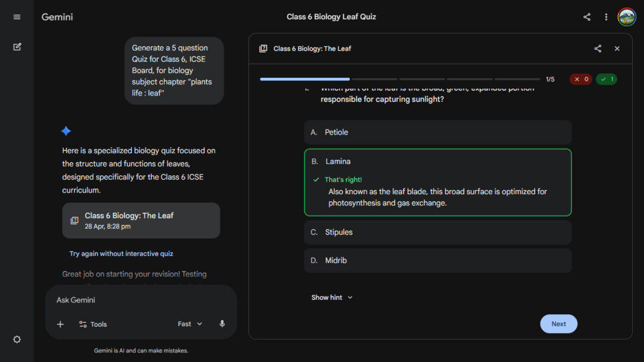Screen dimensions: 644x362
Task: Click the That's right! feedback text
Action: (343, 180)
